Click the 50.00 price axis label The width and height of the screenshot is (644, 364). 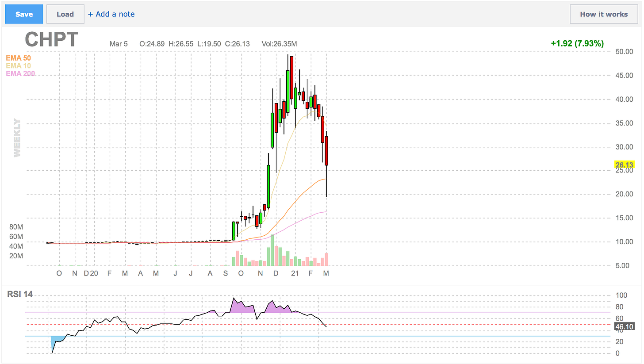(x=625, y=52)
